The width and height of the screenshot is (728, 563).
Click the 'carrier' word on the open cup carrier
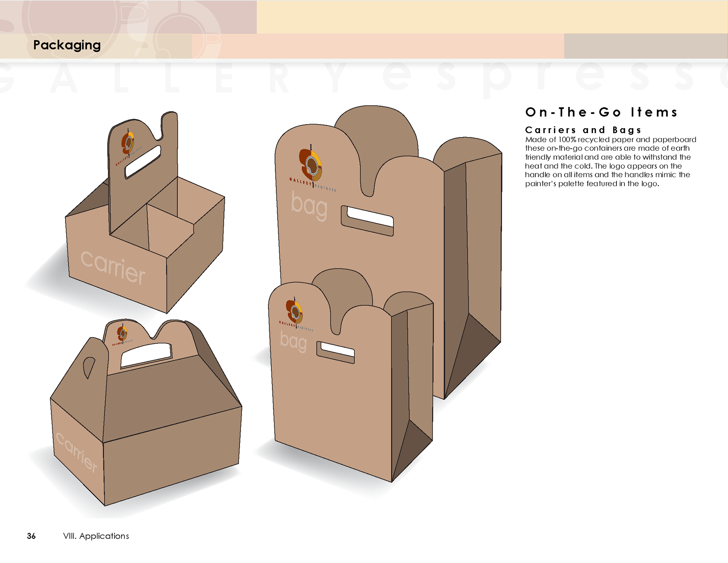coord(113,267)
